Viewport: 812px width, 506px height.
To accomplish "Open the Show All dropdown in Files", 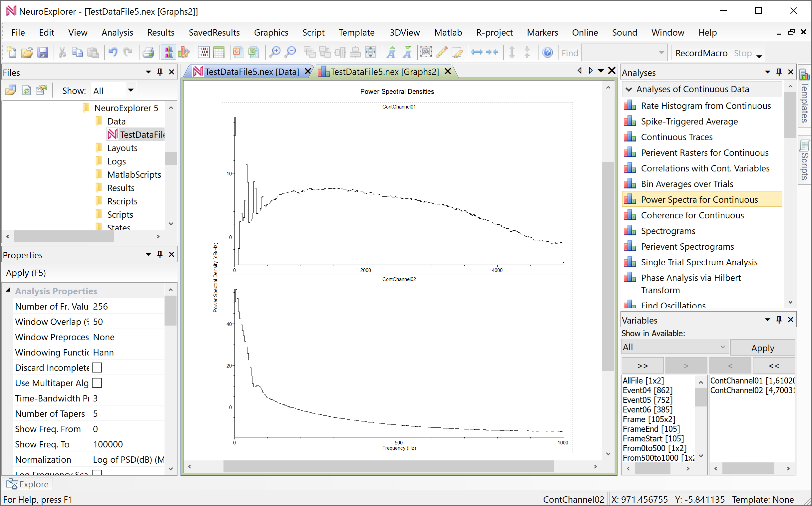I will pos(131,90).
